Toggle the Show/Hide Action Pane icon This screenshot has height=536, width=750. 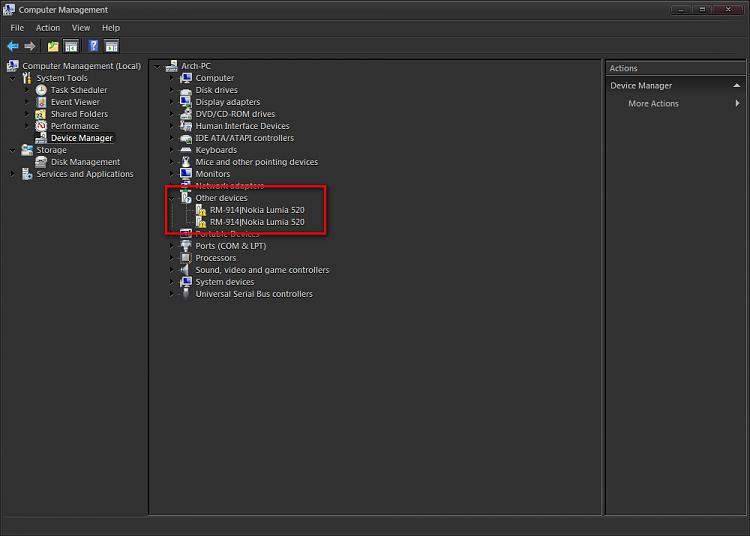click(x=111, y=46)
